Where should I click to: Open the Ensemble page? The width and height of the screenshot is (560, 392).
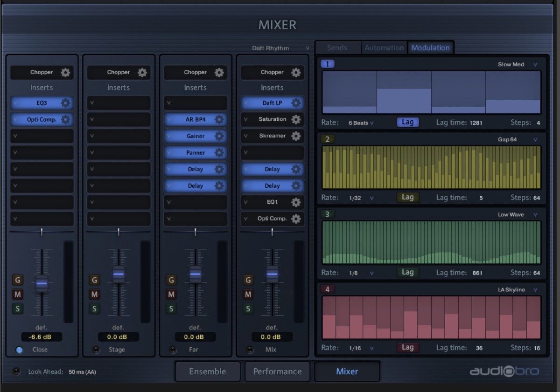pos(207,371)
